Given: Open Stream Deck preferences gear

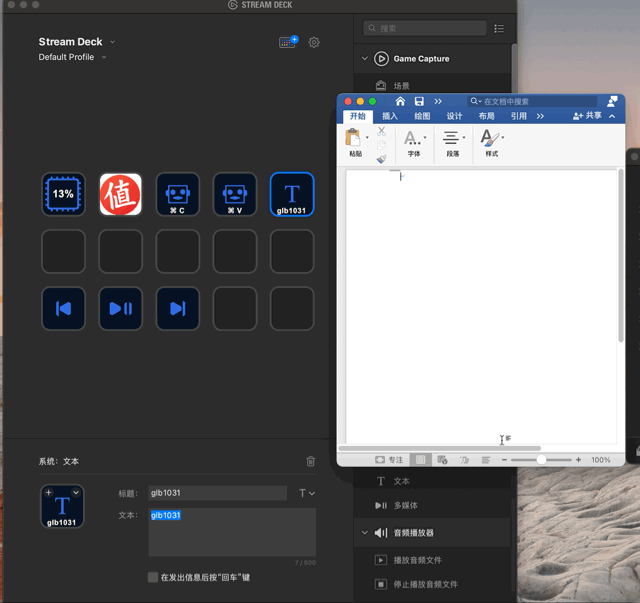Looking at the screenshot, I should coord(314,42).
